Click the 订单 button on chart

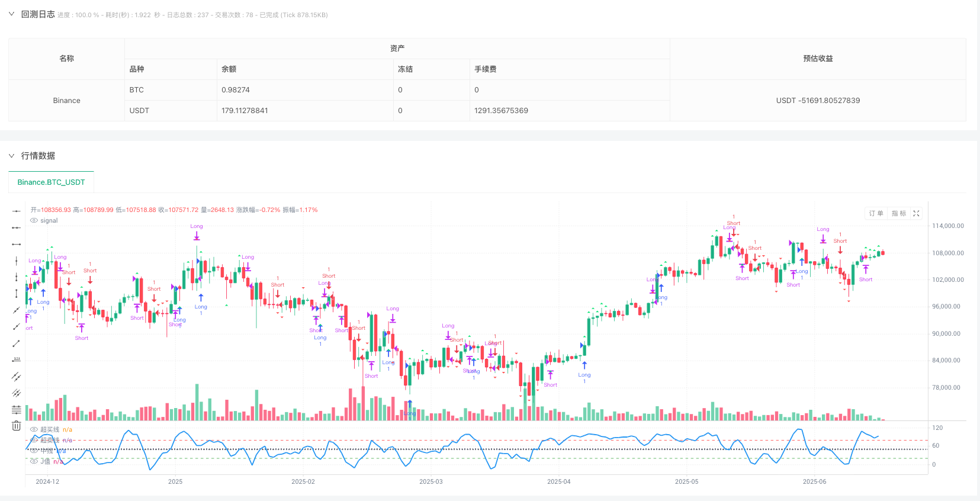pyautogui.click(x=876, y=214)
